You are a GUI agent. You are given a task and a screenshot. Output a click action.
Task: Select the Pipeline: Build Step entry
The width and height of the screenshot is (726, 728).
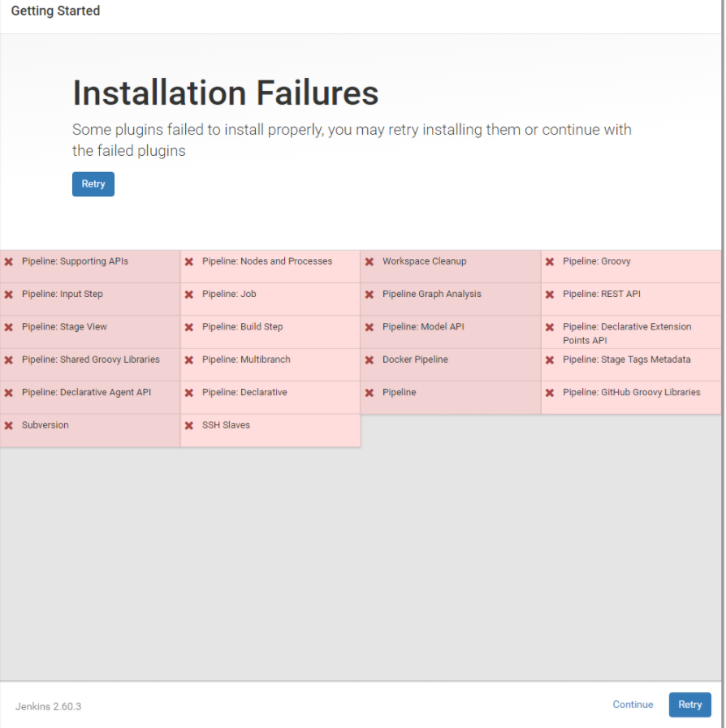coord(240,326)
